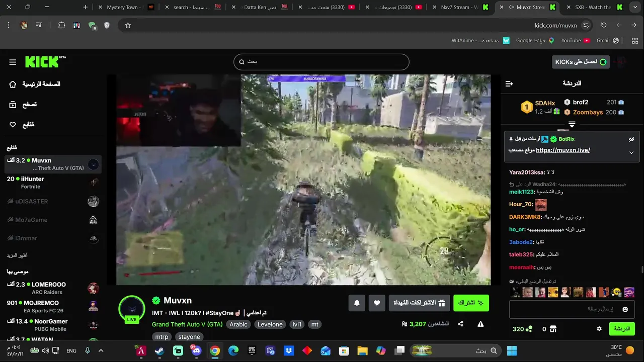Open chat settings gear icon

(599, 329)
